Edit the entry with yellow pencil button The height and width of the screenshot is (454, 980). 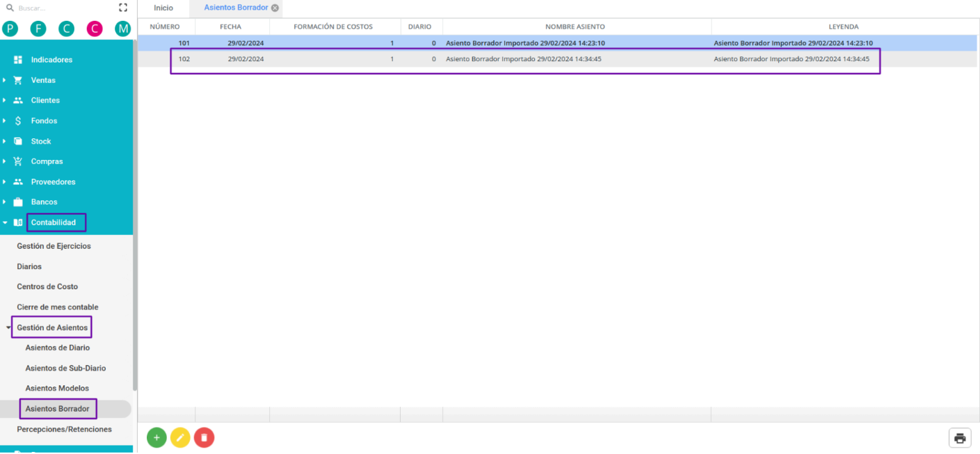pyautogui.click(x=180, y=437)
